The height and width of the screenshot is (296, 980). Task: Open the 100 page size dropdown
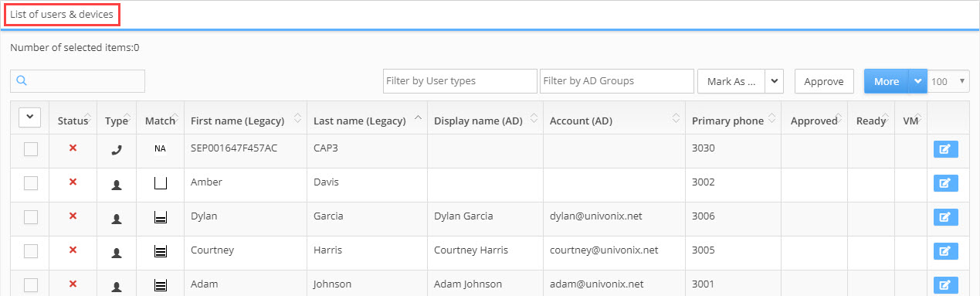[x=948, y=81]
